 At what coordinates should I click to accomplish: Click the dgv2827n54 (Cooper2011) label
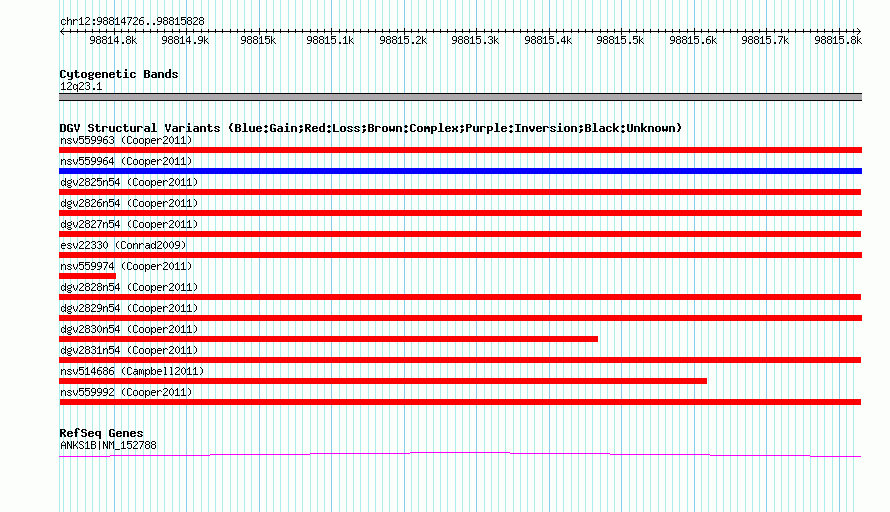[x=129, y=224]
